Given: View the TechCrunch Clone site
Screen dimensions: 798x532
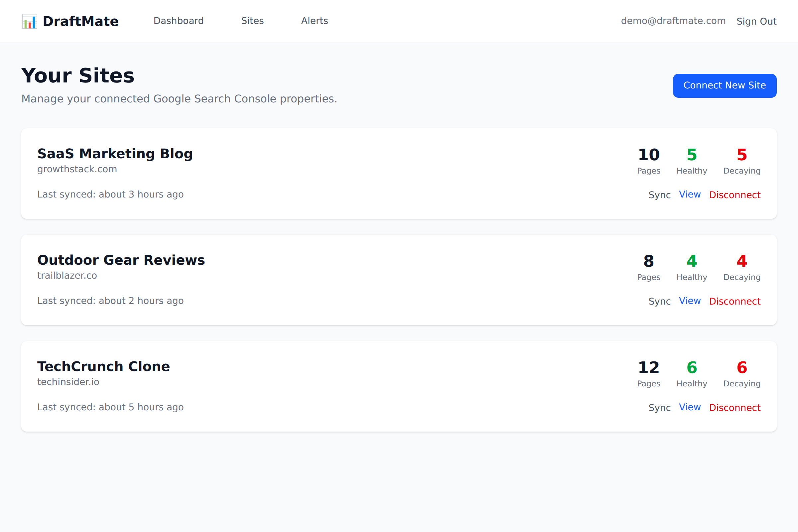Looking at the screenshot, I should pos(689,407).
